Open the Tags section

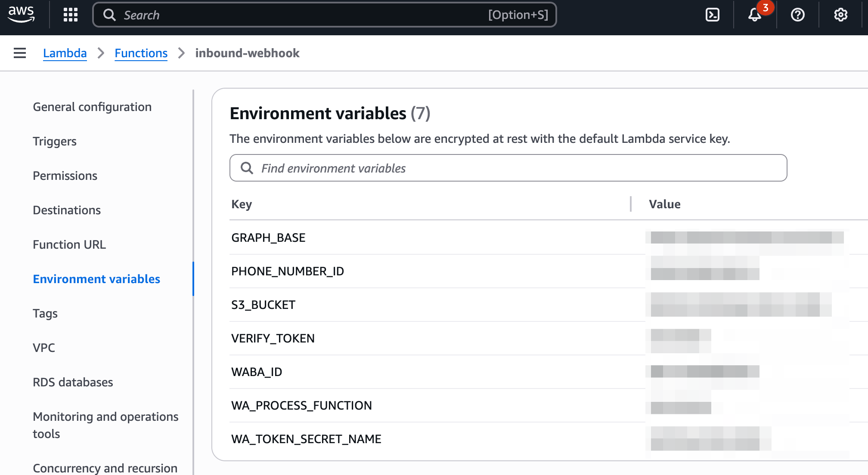[45, 313]
